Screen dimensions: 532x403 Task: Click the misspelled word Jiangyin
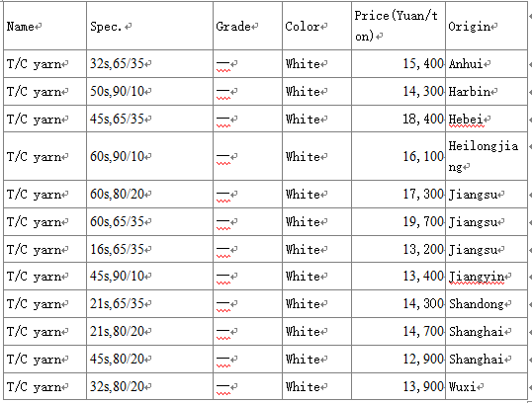coord(477,277)
